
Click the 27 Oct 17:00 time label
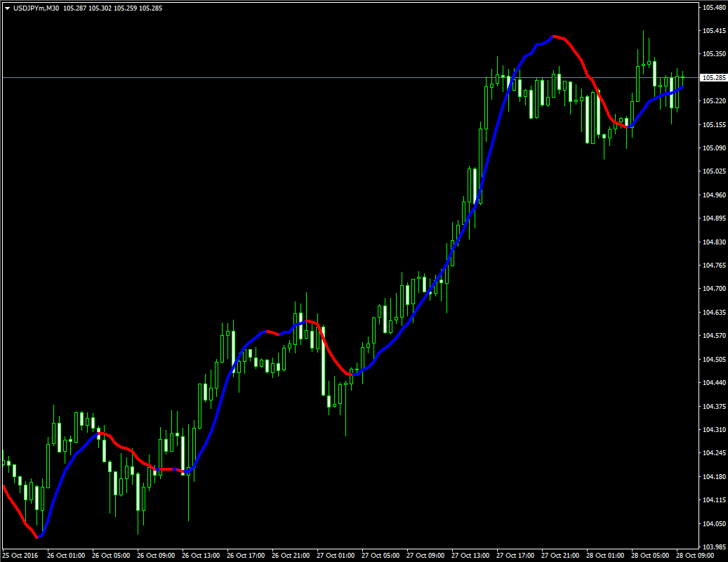click(x=515, y=556)
